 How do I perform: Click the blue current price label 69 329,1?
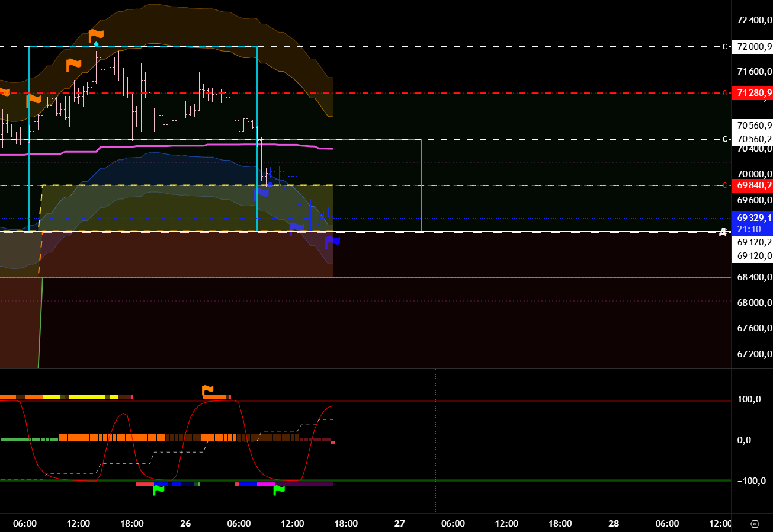pyautogui.click(x=752, y=217)
